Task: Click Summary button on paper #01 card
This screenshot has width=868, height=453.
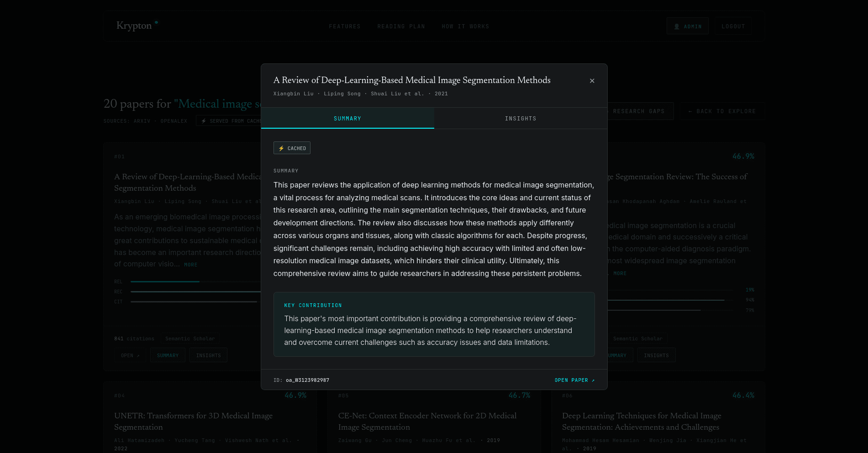Action: pos(168,355)
